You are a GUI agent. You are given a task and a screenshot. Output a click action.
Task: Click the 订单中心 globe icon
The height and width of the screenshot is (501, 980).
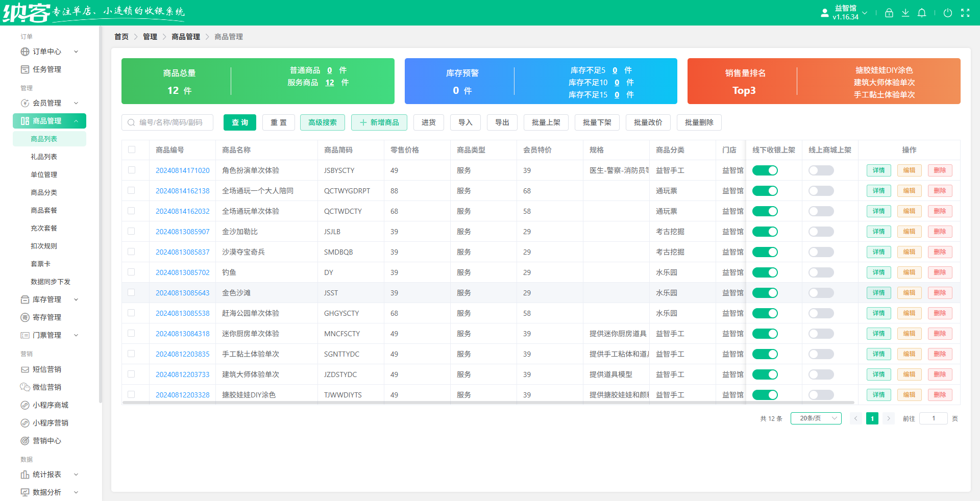(25, 52)
